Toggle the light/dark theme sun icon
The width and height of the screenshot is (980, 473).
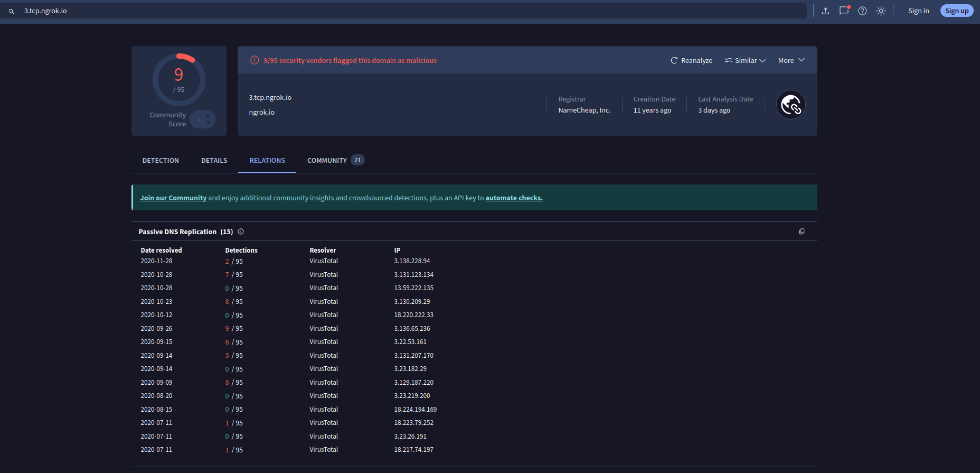tap(881, 11)
